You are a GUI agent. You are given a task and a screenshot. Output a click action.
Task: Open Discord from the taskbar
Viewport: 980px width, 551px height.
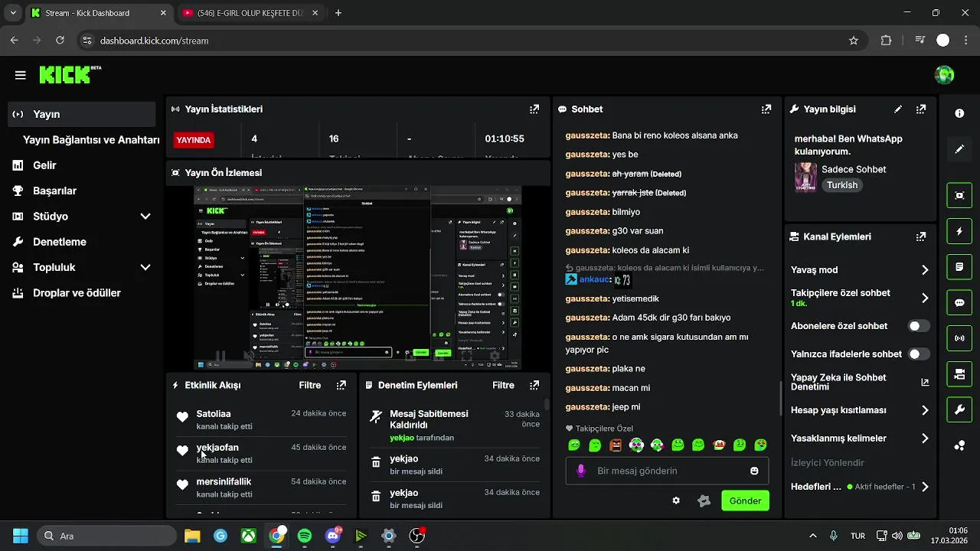pyautogui.click(x=333, y=536)
